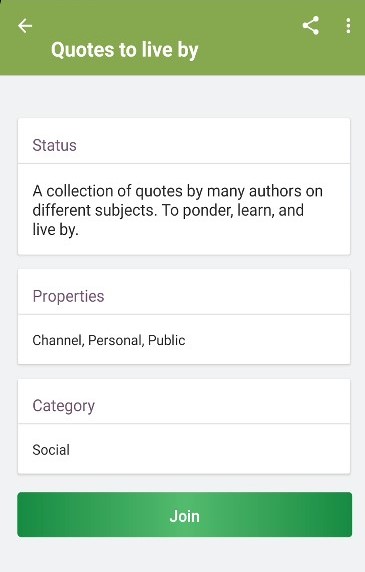Click the word Personal in properties
Image resolution: width=365 pixels, height=572 pixels.
[x=116, y=340]
